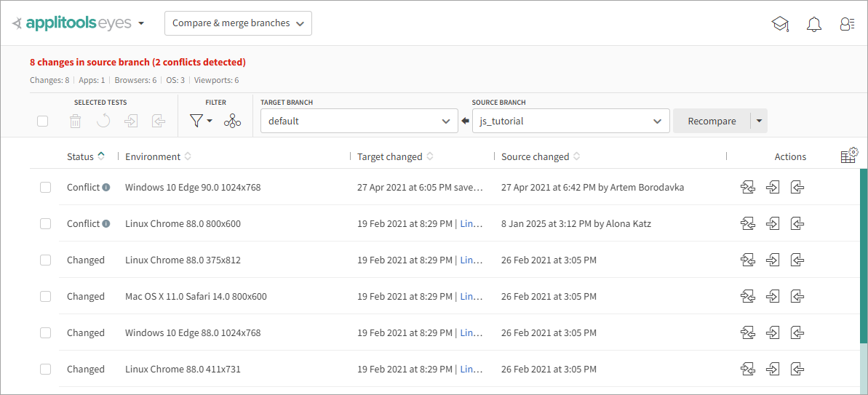The width and height of the screenshot is (868, 395).
Task: Click left-arrow copy icon for Mac OS X Safari row
Action: point(797,297)
